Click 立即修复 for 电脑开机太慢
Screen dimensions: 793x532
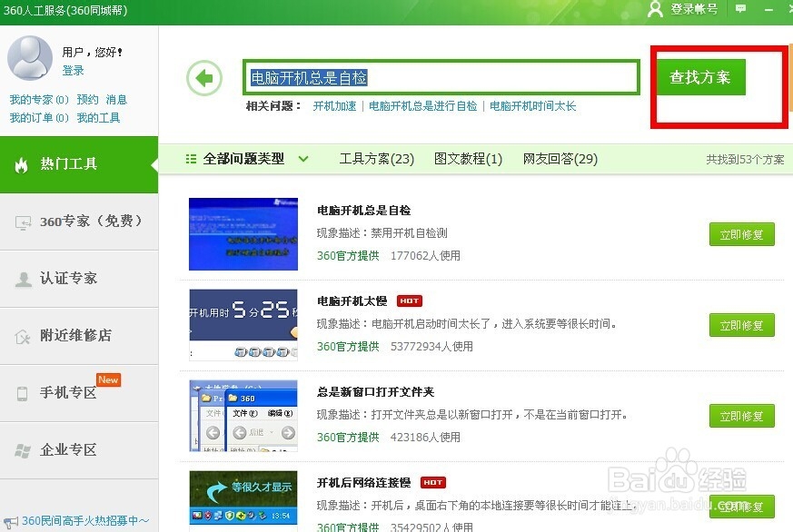[742, 325]
